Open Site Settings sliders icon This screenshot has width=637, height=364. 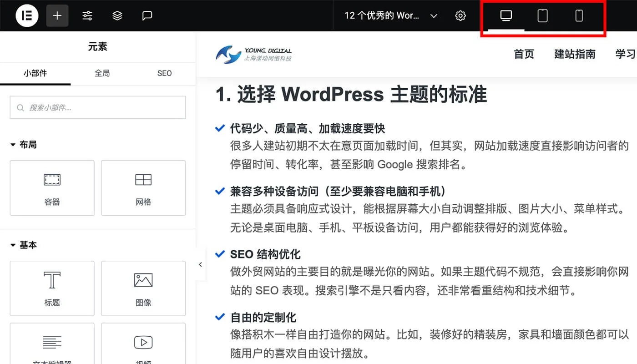(x=87, y=16)
